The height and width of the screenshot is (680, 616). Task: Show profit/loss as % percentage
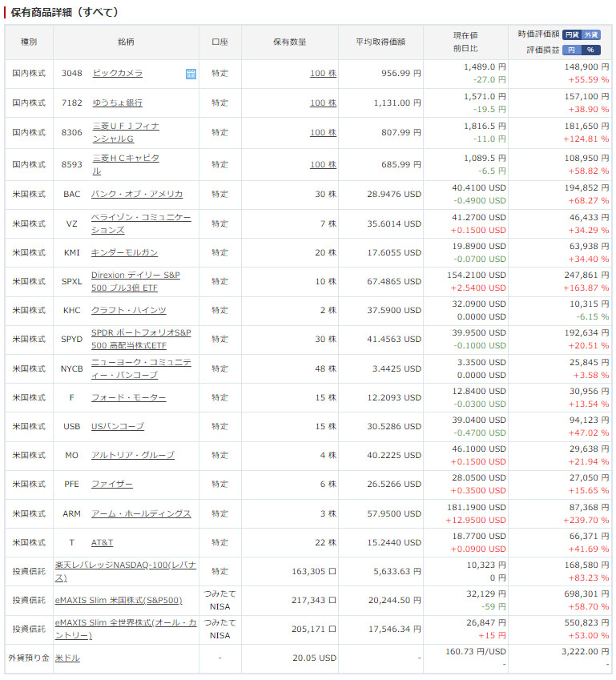pyautogui.click(x=590, y=50)
